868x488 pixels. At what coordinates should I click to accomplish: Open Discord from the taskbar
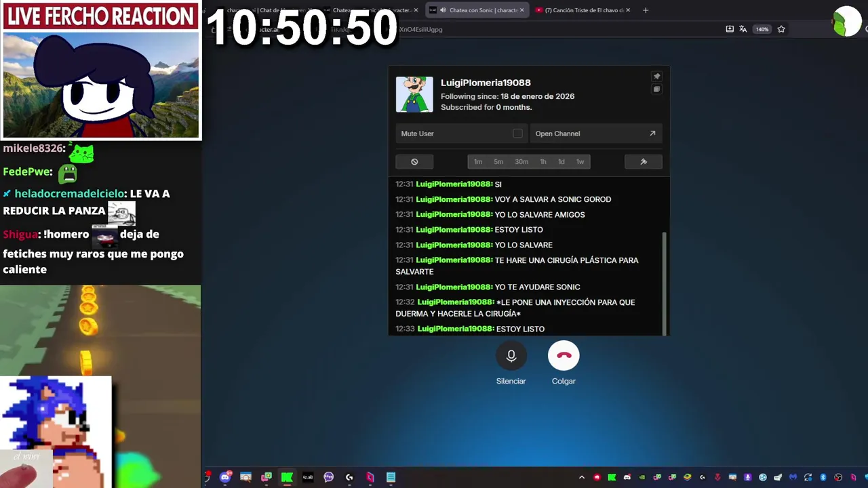point(225,477)
